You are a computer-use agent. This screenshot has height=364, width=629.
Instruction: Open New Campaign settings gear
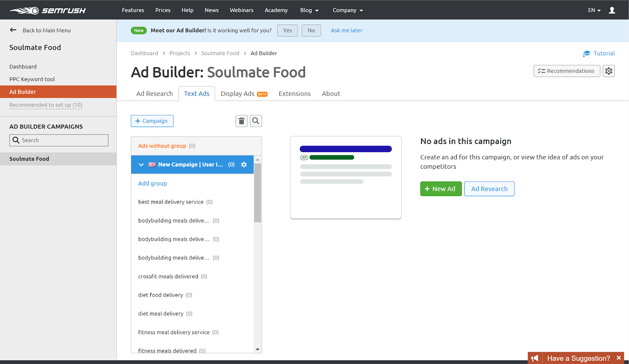click(x=244, y=165)
